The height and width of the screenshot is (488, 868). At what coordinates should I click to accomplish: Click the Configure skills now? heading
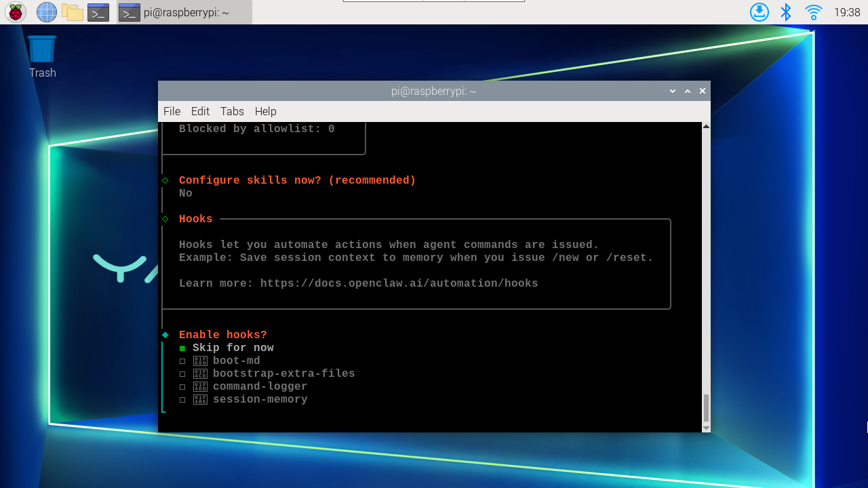coord(298,180)
